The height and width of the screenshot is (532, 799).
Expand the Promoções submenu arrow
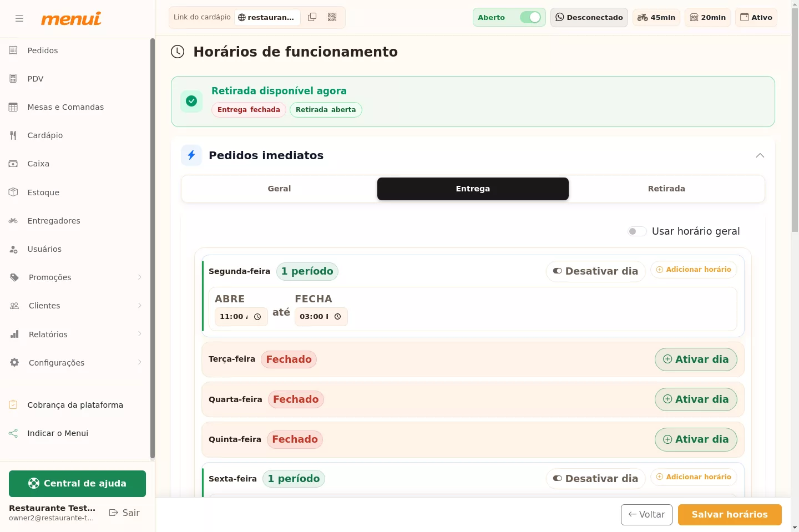pyautogui.click(x=140, y=277)
